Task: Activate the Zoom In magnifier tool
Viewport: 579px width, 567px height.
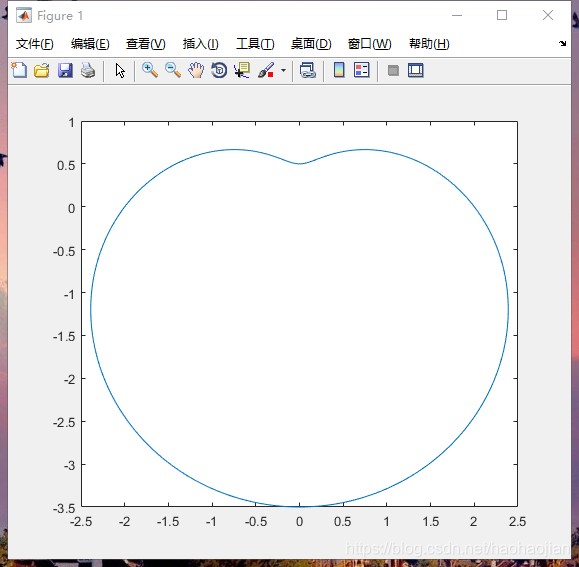Action: pos(150,70)
